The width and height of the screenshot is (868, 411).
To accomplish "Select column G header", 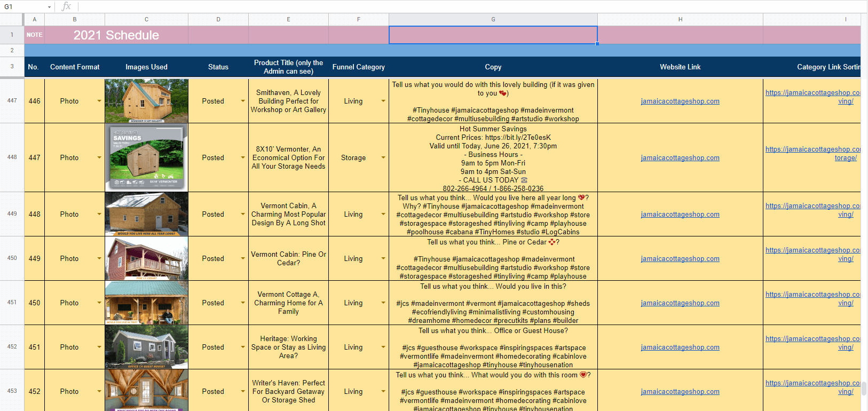I will coord(493,19).
